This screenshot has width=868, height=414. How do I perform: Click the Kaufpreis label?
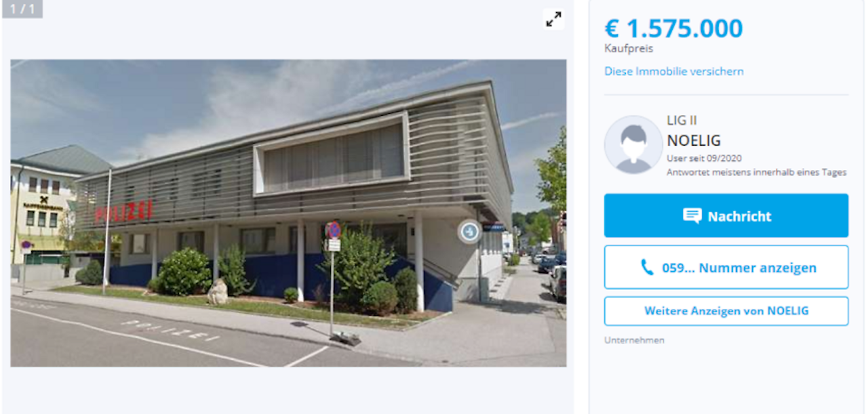tap(629, 49)
